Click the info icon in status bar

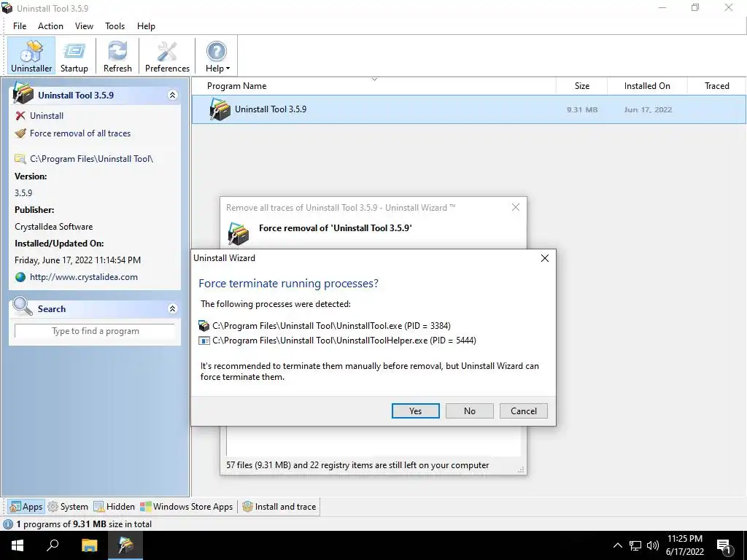[8, 524]
